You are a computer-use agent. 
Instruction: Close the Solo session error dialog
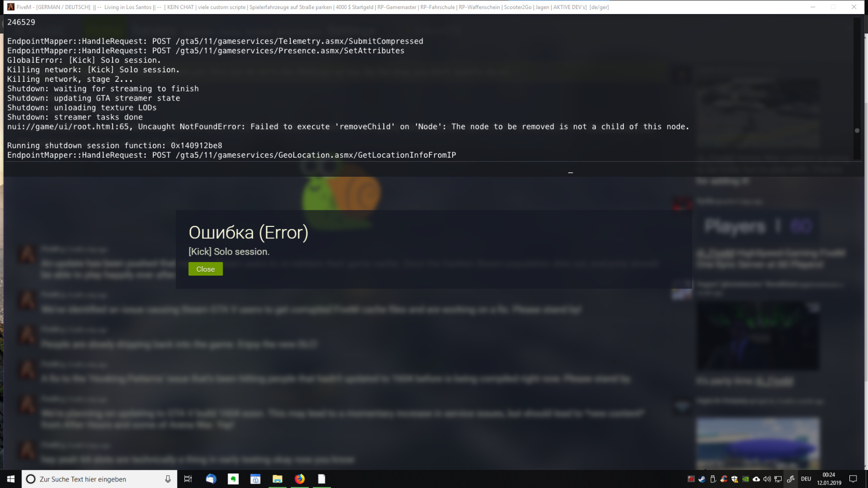205,269
